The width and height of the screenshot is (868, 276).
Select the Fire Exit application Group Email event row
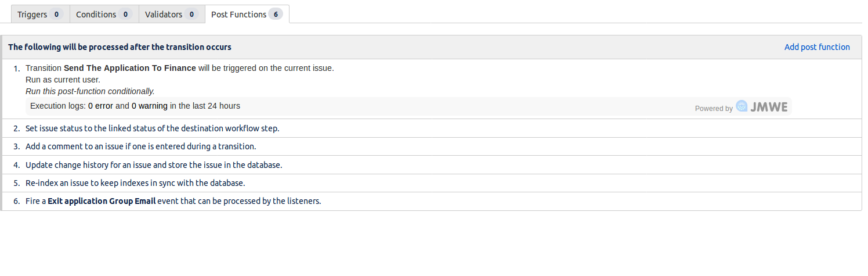click(x=432, y=201)
